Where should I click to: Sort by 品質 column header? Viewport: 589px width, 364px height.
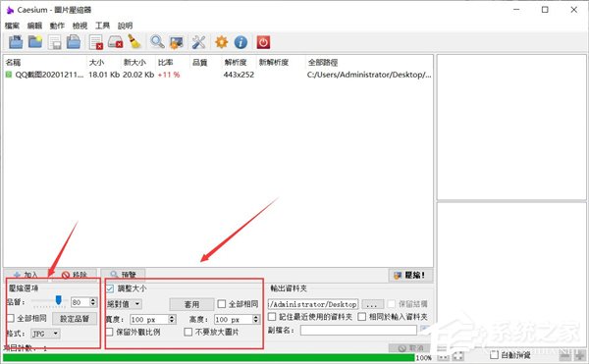point(200,62)
